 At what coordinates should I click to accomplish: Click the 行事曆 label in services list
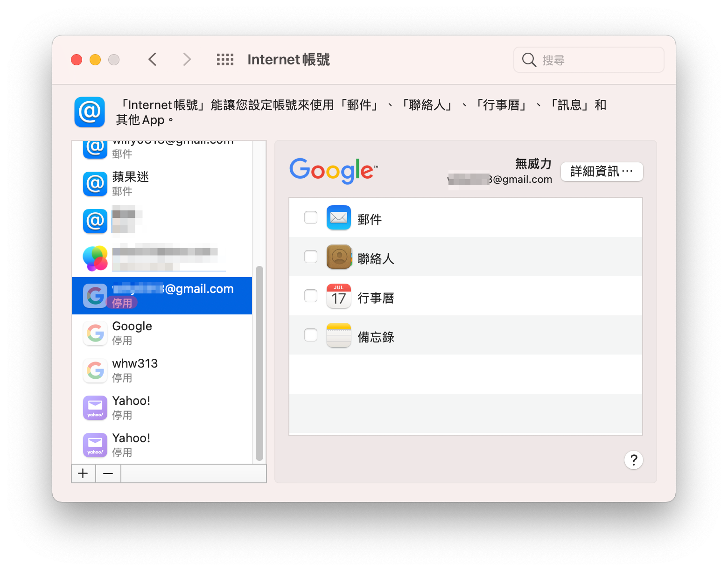pos(376,298)
